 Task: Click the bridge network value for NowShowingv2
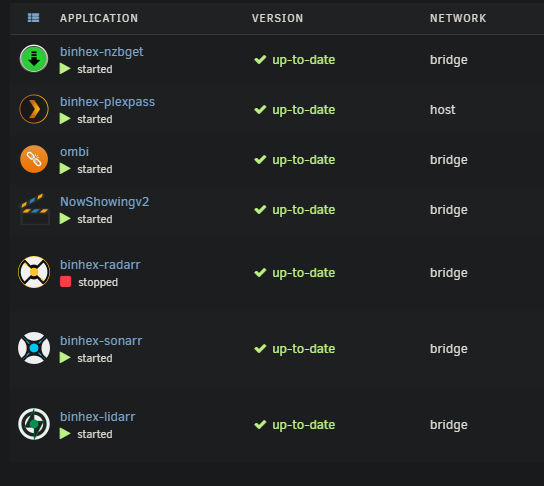point(449,210)
